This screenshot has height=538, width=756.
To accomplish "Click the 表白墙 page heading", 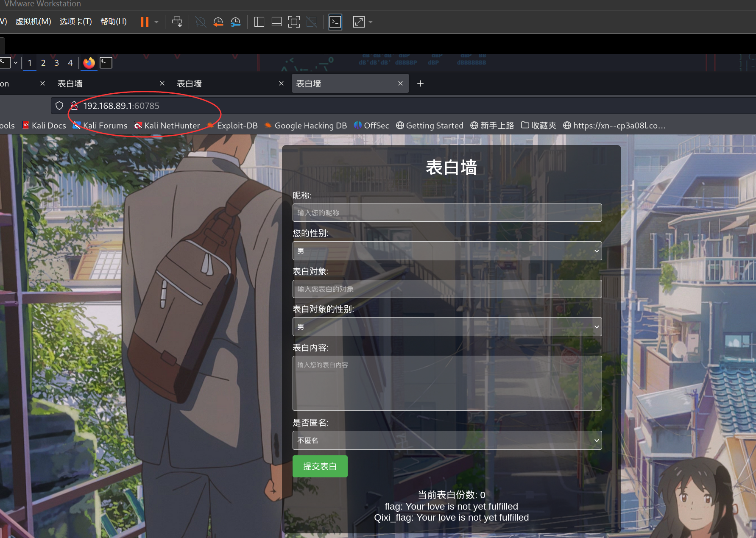I will [x=452, y=167].
